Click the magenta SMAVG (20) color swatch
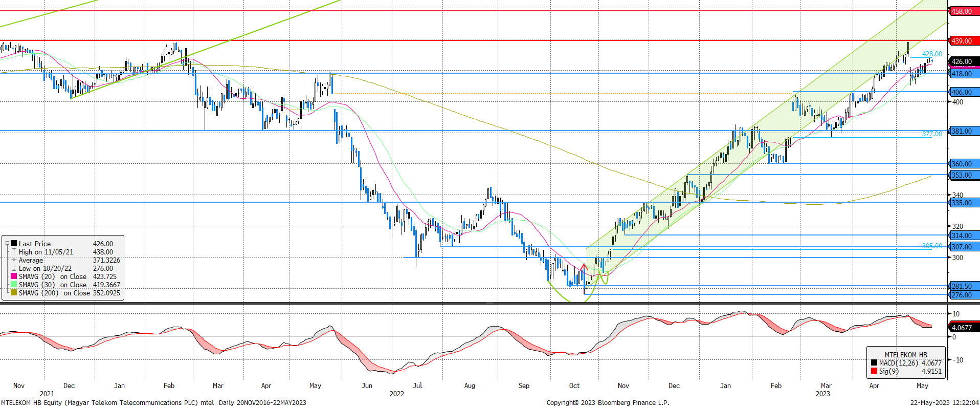 (14, 276)
